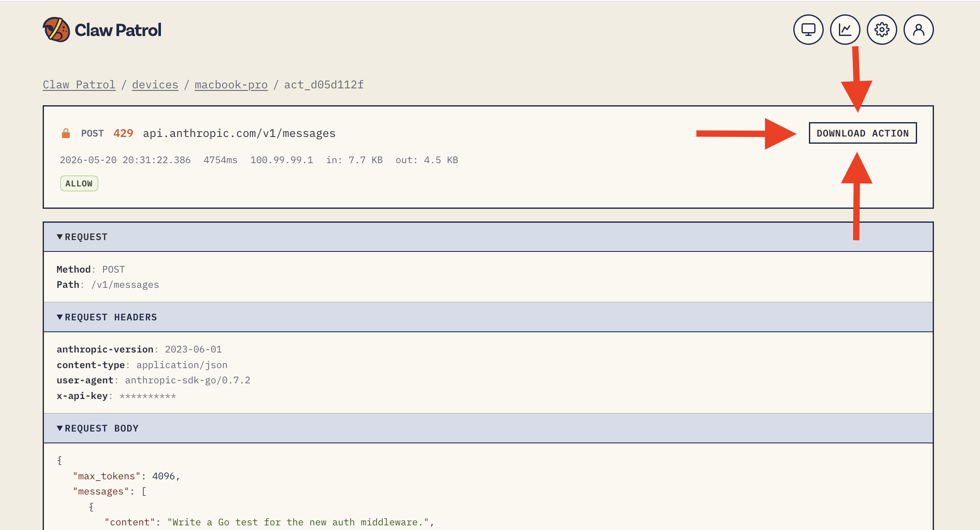Click the act_d05d112f breadcrumb text
This screenshot has width=980, height=530.
tap(324, 85)
